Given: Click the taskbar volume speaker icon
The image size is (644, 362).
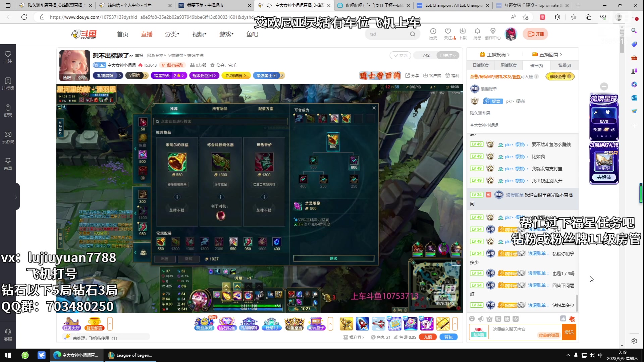Looking at the screenshot, I should (x=592, y=355).
